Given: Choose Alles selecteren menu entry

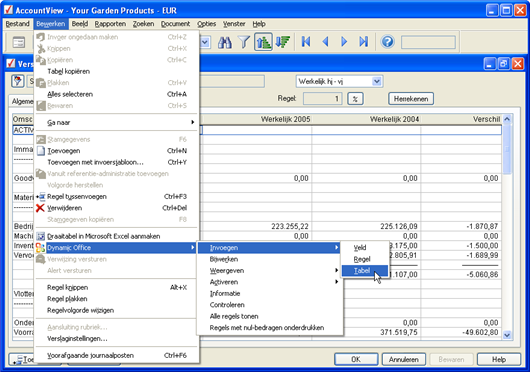Looking at the screenshot, I should [117, 94].
